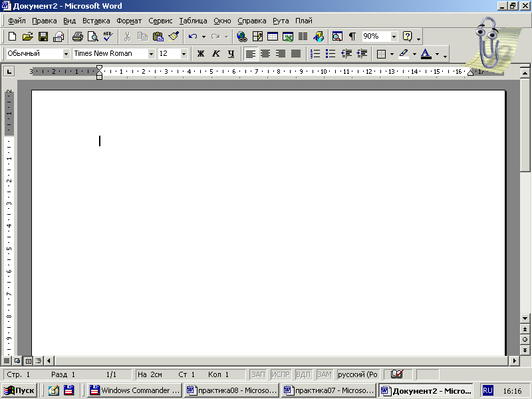Image resolution: width=532 pixels, height=399 pixels.
Task: Toggle italic К formatting
Action: pos(215,54)
